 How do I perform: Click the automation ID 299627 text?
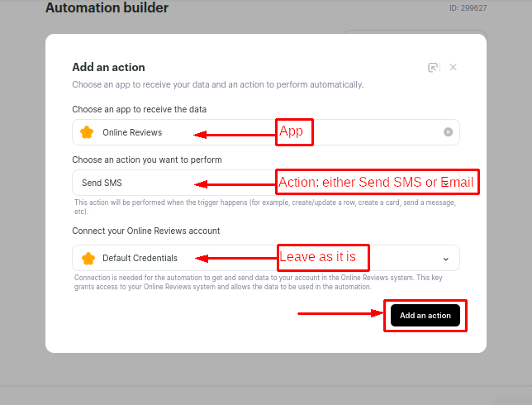[x=468, y=8]
